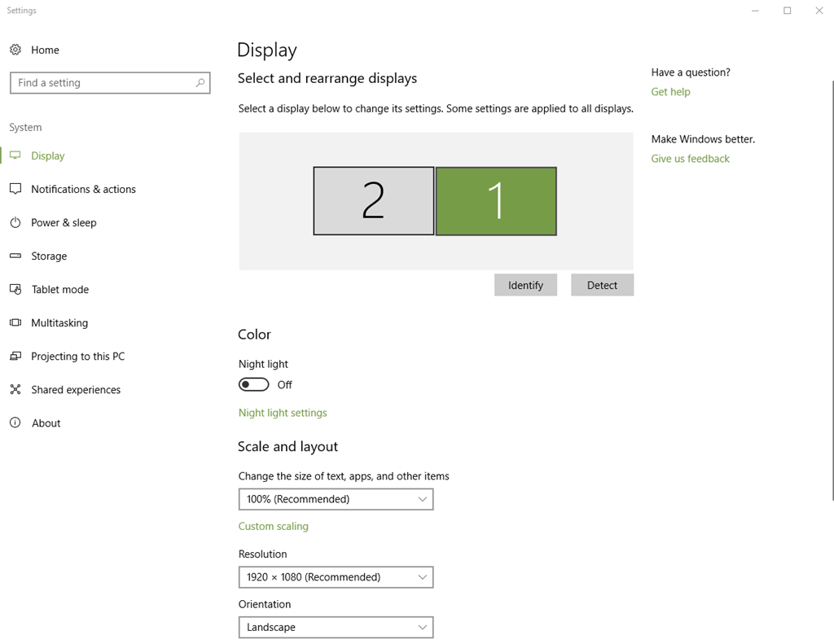Screen dimensions: 834x644
Task: Select display 2 in arrangement
Action: coord(373,200)
